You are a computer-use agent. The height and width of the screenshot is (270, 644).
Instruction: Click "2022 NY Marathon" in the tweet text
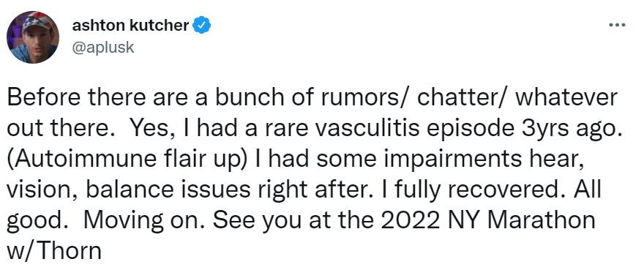489,220
